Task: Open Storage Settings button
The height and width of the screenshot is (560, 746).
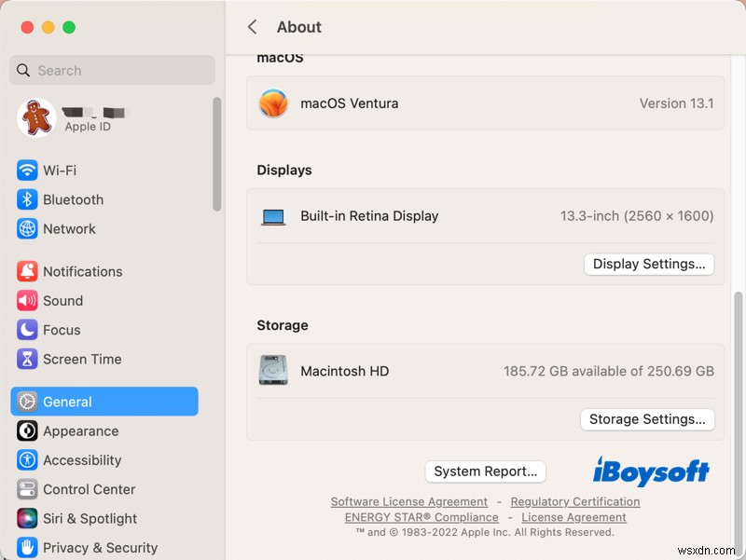Action: [x=647, y=419]
